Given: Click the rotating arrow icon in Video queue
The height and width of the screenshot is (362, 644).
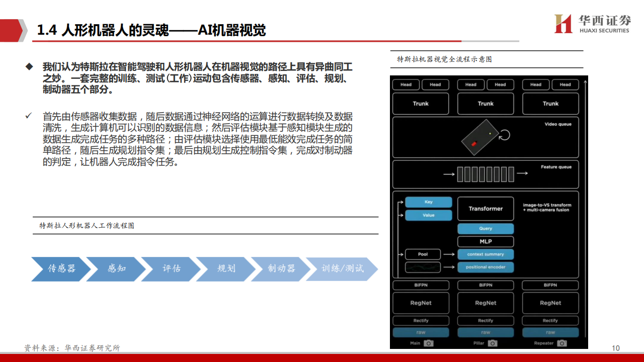Looking at the screenshot, I should (x=504, y=135).
